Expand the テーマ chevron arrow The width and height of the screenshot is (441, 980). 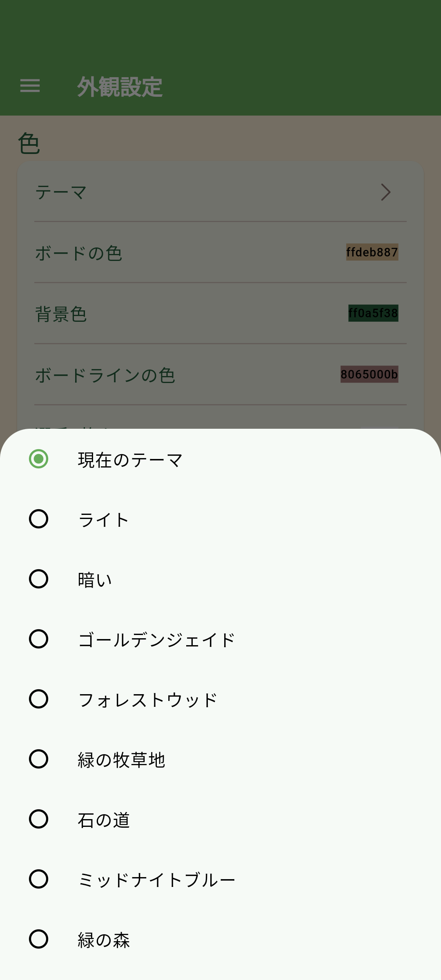pos(385,192)
